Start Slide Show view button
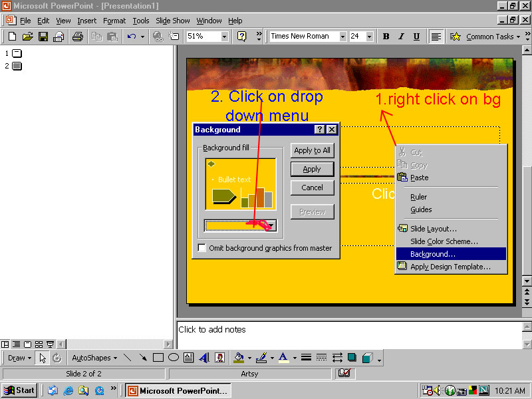 (x=51, y=344)
